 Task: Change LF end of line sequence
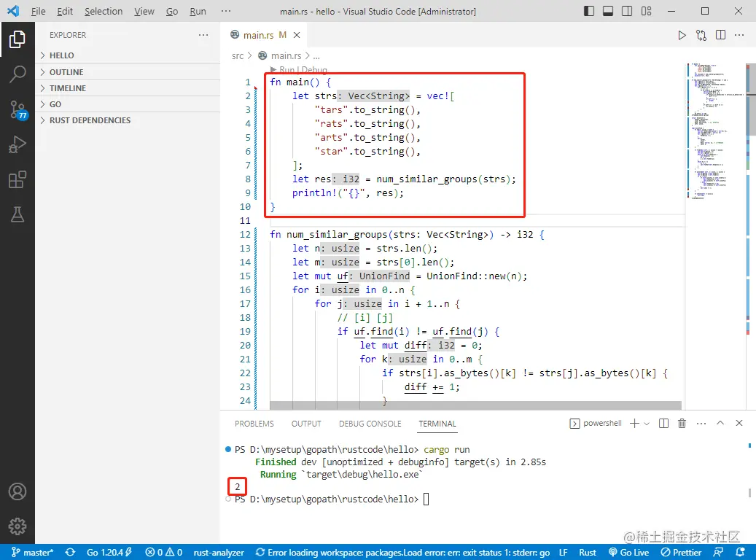pos(563,552)
